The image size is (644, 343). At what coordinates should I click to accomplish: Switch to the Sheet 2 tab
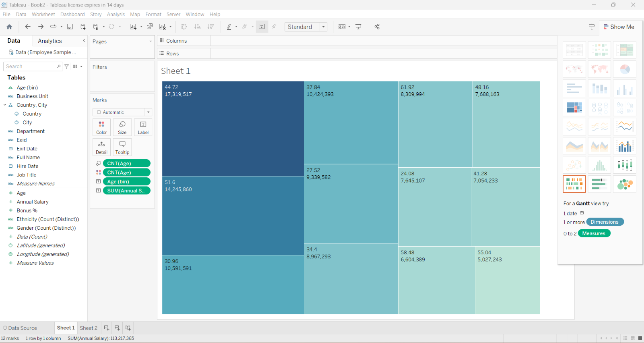click(89, 328)
